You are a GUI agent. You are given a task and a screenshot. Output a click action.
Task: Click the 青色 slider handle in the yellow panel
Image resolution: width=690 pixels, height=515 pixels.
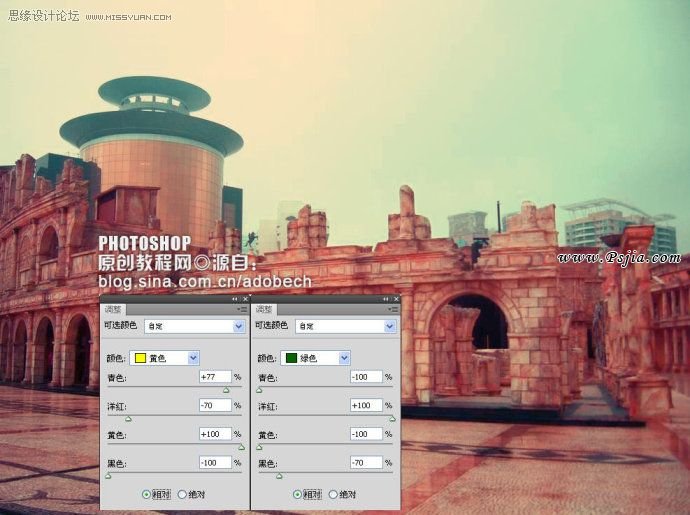pos(225,389)
